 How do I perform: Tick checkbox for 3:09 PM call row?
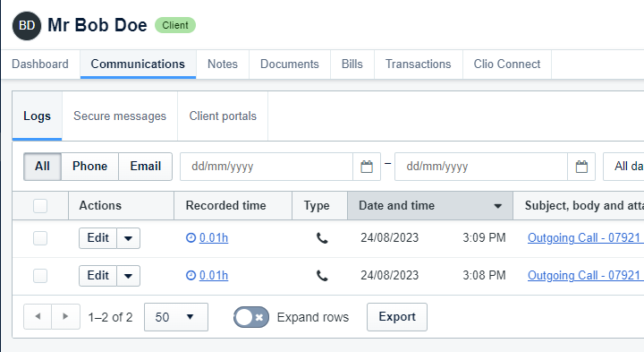point(40,238)
